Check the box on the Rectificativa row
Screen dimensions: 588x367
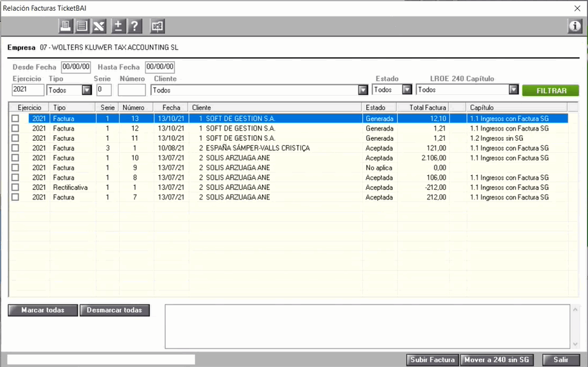[x=15, y=187]
